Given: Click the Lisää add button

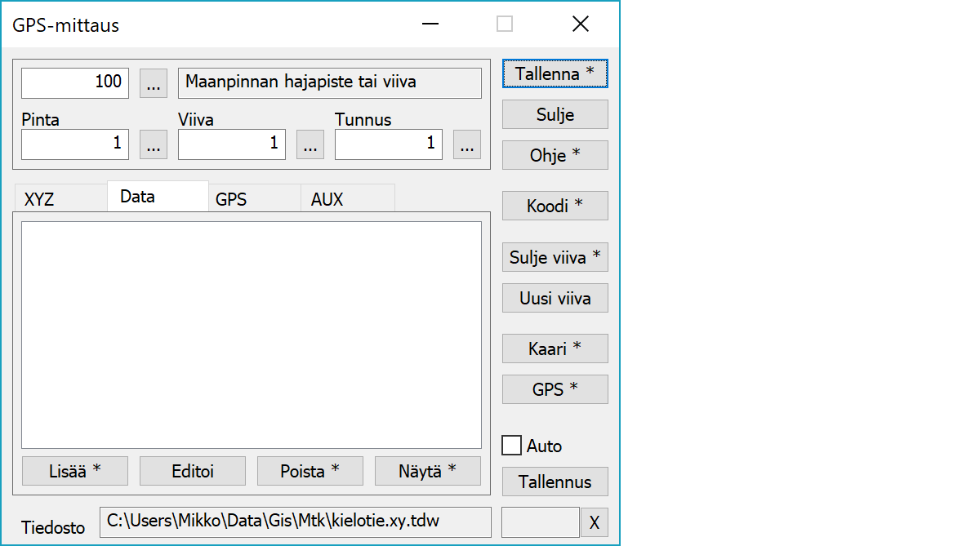Looking at the screenshot, I should pos(74,471).
